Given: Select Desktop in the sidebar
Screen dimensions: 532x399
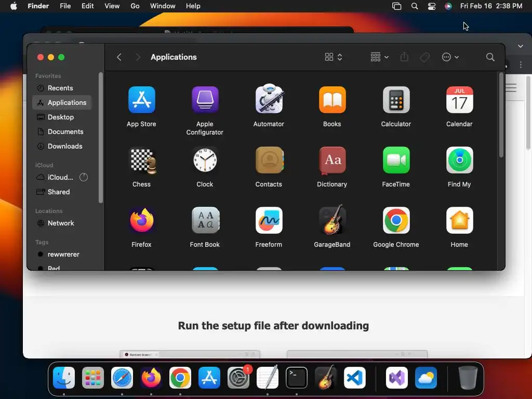Looking at the screenshot, I should [x=62, y=117].
